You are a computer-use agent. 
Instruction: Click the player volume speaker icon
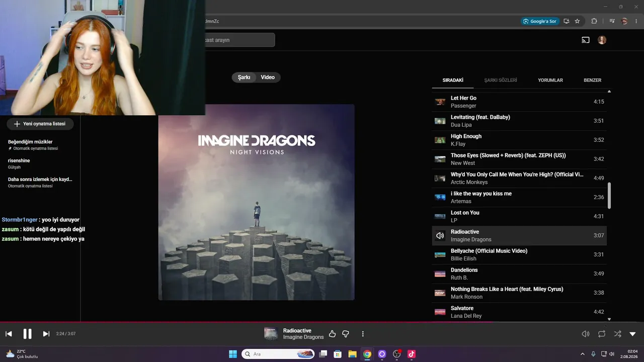(586, 334)
